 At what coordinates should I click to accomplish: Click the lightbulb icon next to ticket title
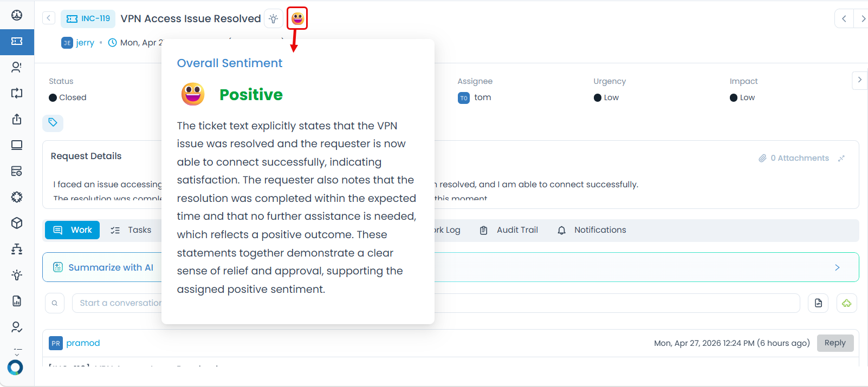274,19
